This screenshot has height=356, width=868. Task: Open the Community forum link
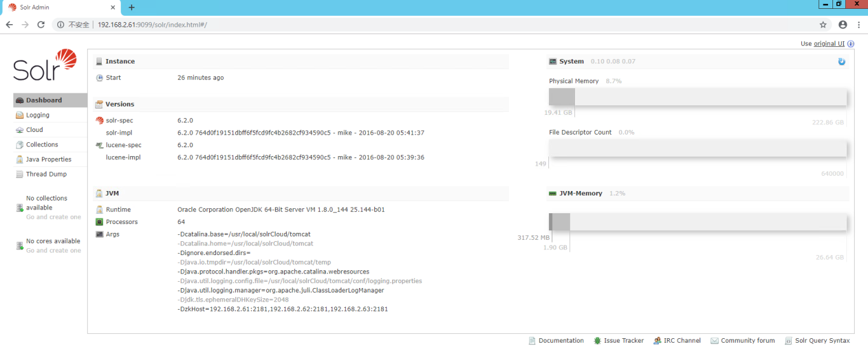pos(743,341)
